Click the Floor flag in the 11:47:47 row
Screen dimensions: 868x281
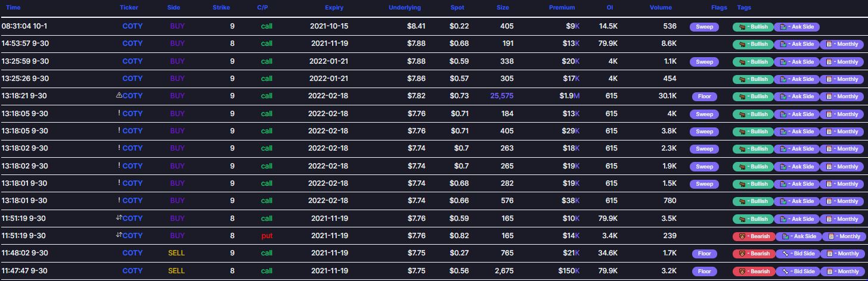704,271
